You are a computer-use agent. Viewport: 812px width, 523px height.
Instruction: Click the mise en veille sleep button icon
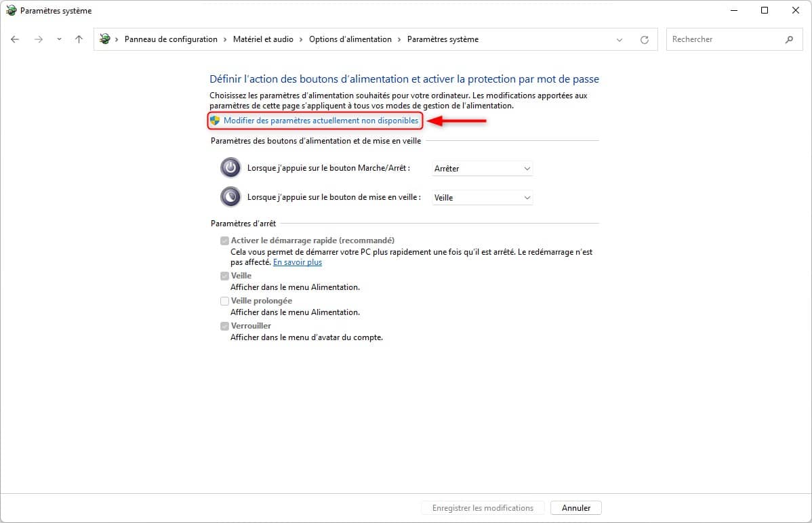tap(230, 196)
